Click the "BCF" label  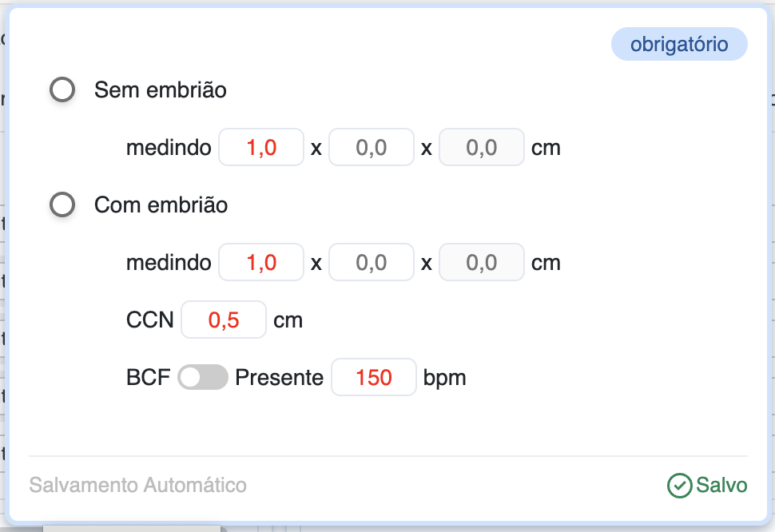click(149, 378)
